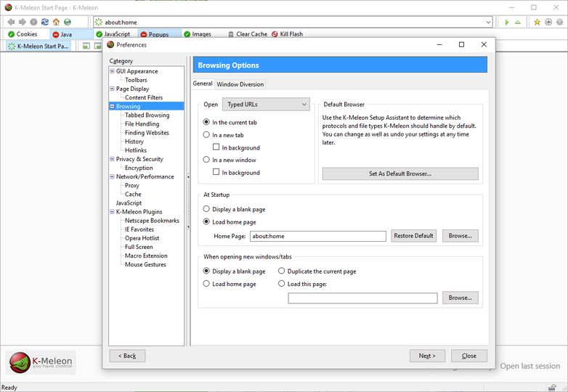Image resolution: width=568 pixels, height=392 pixels.
Task: Collapse Privacy & Security tree node
Action: [113, 158]
